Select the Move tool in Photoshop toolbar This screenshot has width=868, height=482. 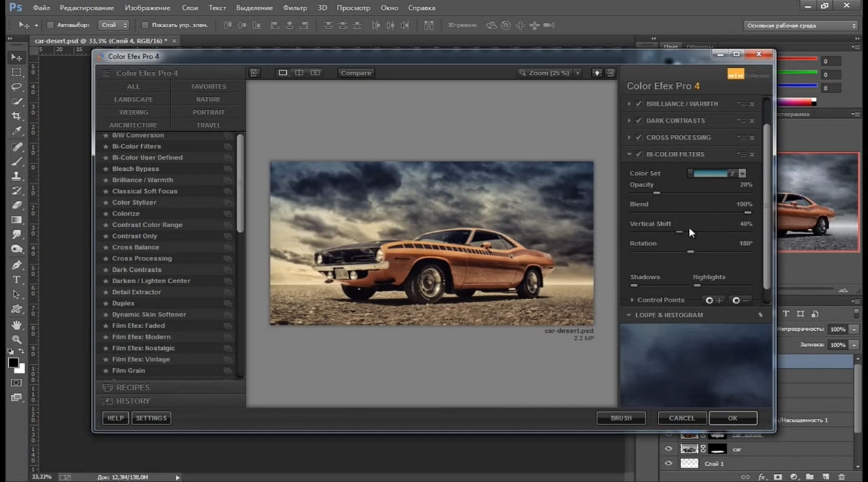[17, 58]
